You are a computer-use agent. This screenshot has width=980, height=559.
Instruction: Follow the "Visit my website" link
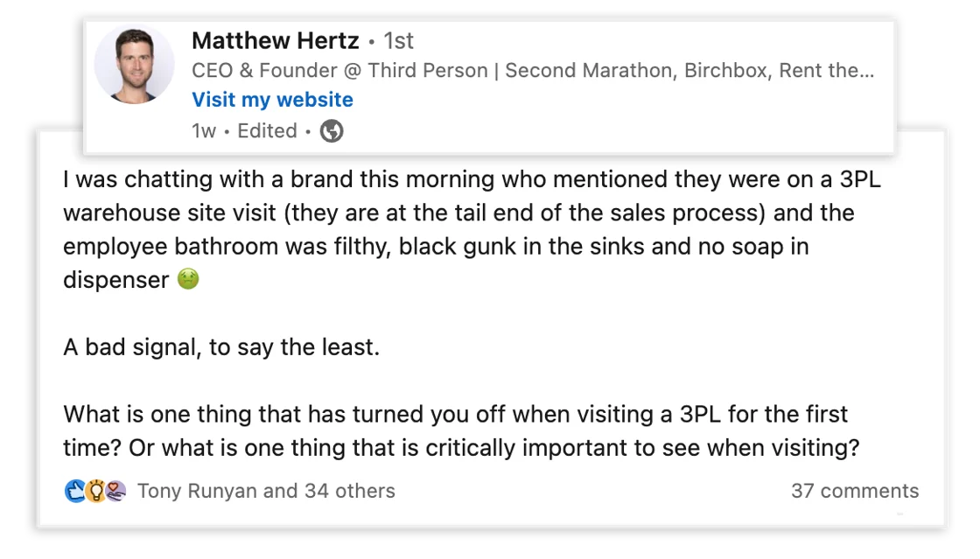point(272,100)
